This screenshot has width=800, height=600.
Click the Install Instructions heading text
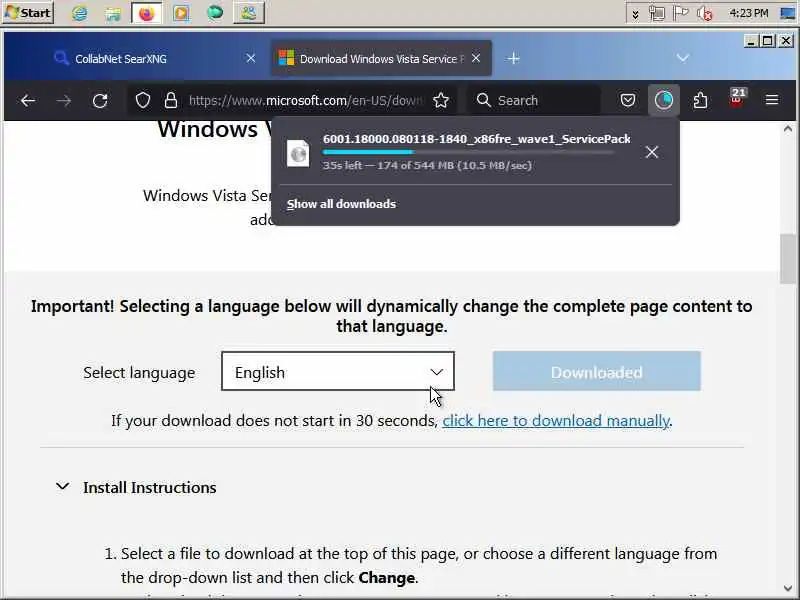coord(149,487)
